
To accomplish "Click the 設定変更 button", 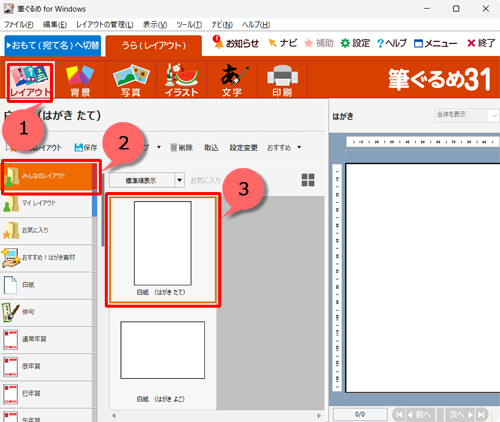I will (x=243, y=147).
